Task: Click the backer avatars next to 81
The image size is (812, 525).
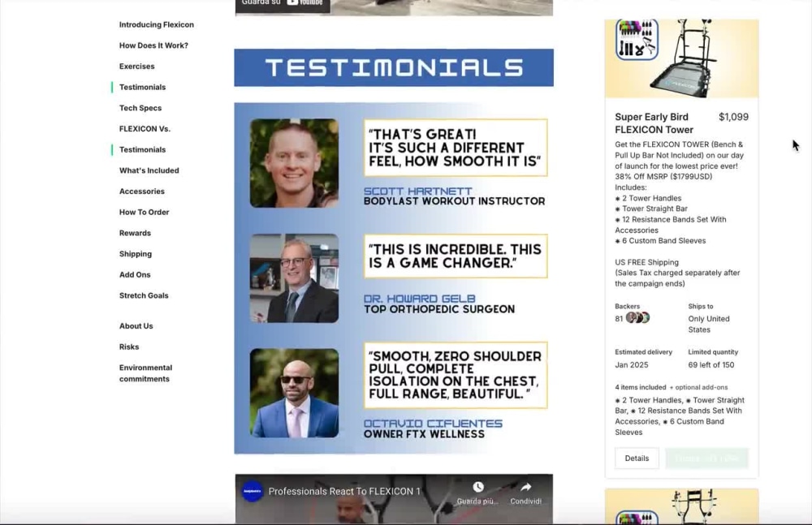Action: pyautogui.click(x=637, y=318)
